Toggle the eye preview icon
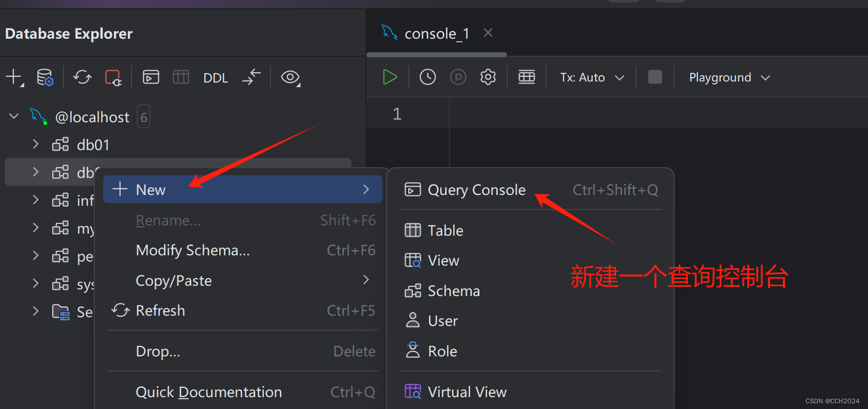The width and height of the screenshot is (868, 409). click(290, 77)
